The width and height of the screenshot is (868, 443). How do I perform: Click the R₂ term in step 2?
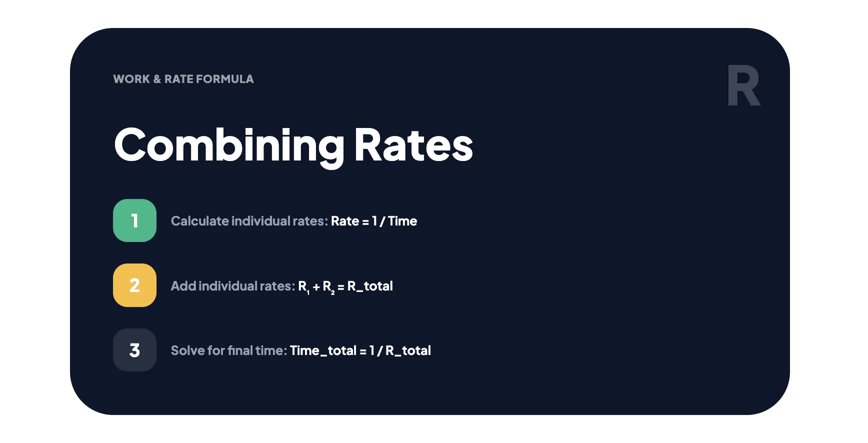pyautogui.click(x=328, y=286)
